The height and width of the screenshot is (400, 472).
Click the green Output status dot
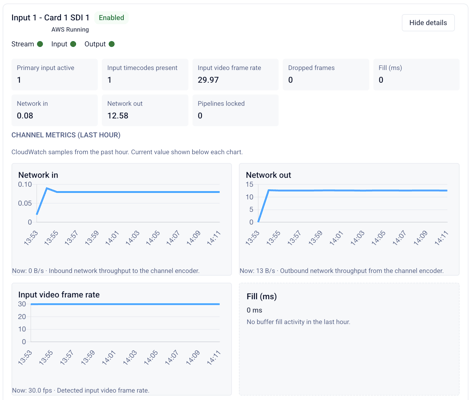coord(112,44)
